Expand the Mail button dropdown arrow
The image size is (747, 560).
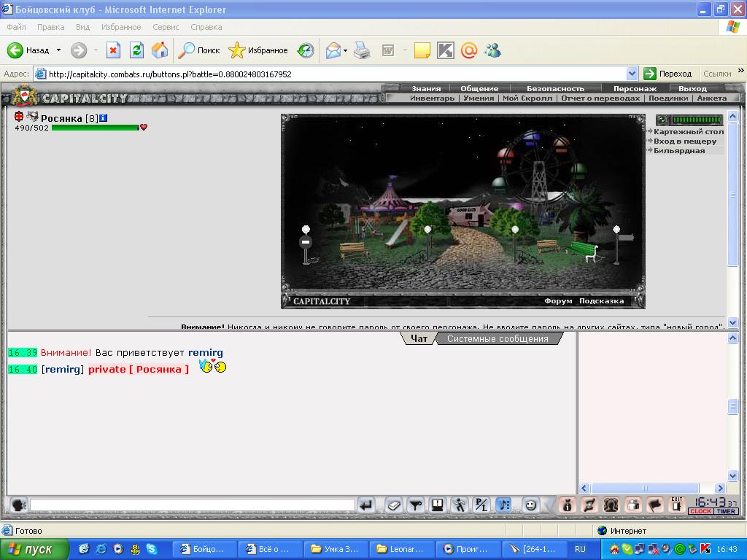point(345,50)
